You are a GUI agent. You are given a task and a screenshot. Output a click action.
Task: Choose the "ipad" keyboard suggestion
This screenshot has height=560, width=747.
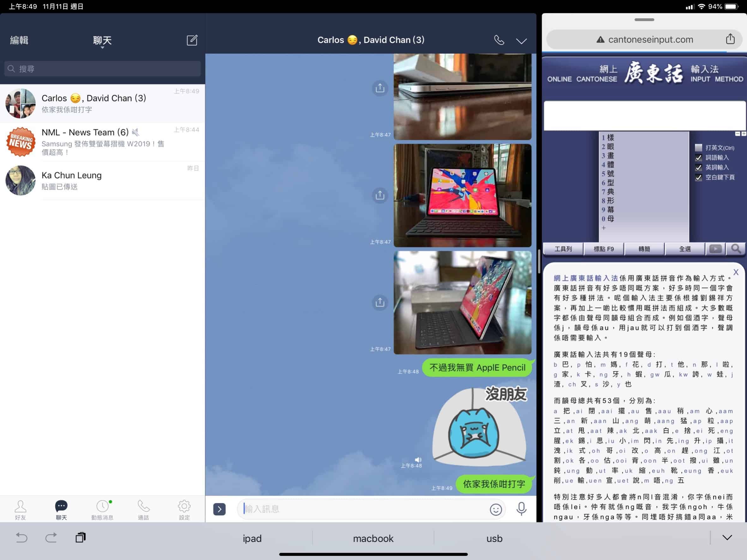pyautogui.click(x=252, y=539)
